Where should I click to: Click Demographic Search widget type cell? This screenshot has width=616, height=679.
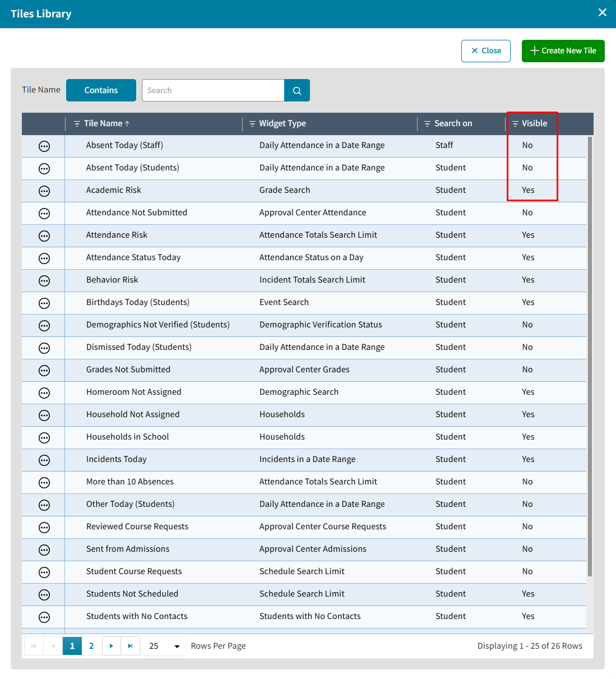click(299, 392)
